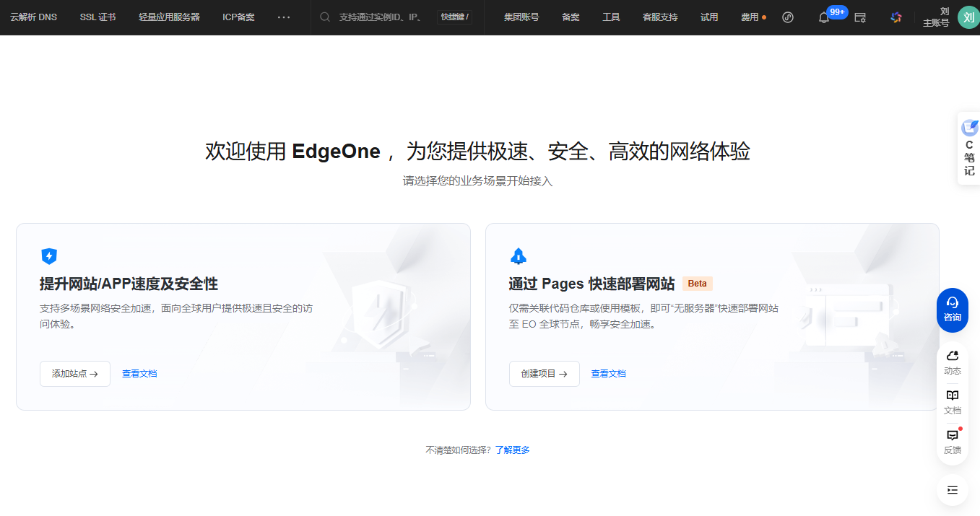Open 云解析 DNS in top navigation

(x=33, y=17)
